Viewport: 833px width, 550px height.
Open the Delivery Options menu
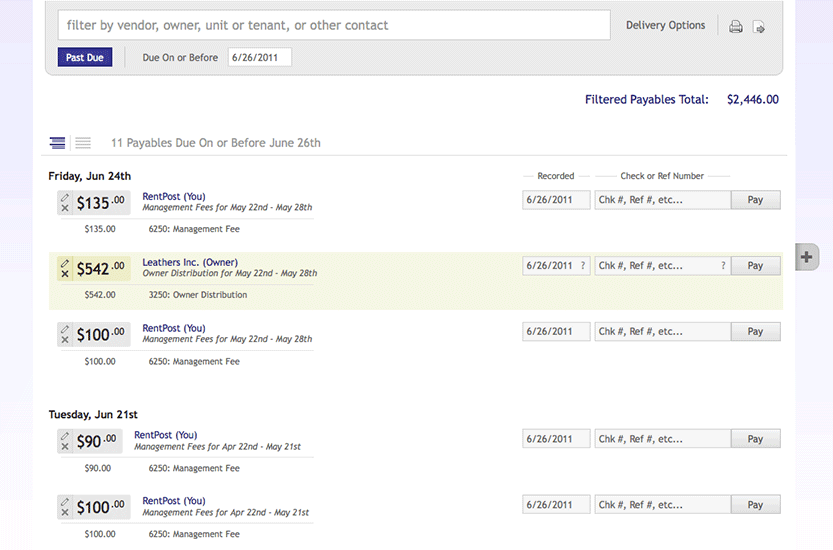click(665, 26)
